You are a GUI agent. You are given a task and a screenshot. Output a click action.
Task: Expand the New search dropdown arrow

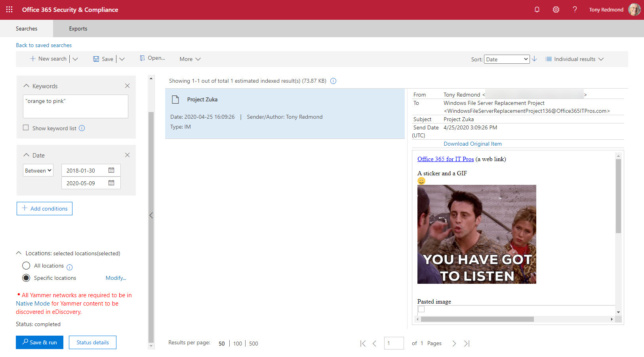75,59
